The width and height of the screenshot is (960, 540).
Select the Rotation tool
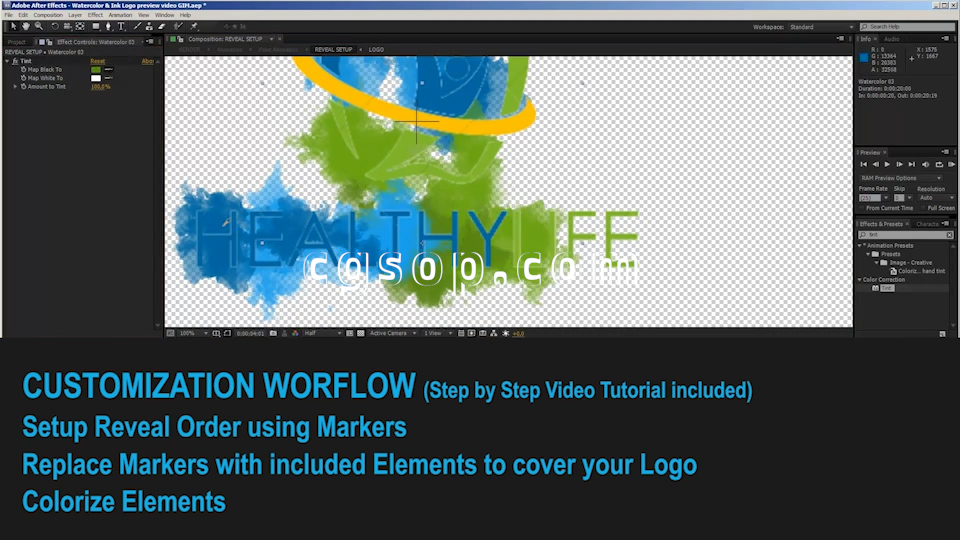pyautogui.click(x=55, y=26)
